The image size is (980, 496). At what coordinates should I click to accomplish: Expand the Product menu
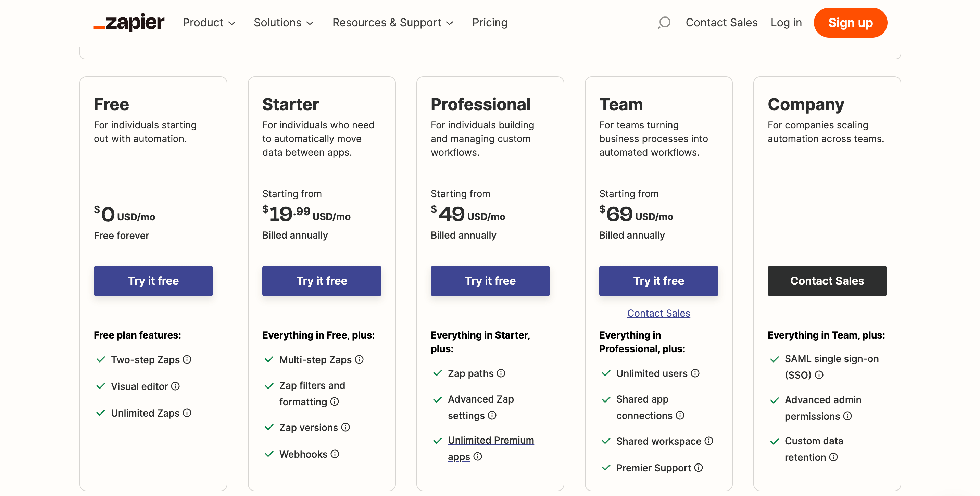click(209, 23)
